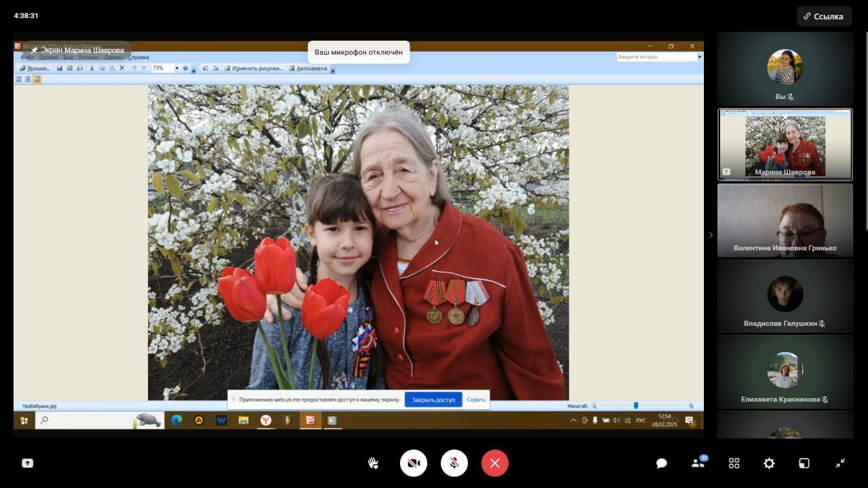Screen dimensions: 868x488
Task: Switch to thumbnail view icon
Action: [18, 79]
